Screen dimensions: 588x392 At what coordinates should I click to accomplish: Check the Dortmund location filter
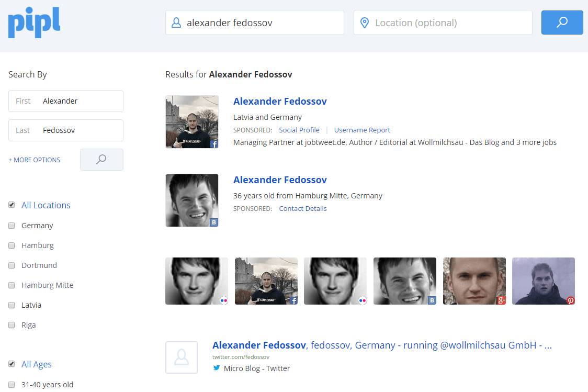(x=12, y=265)
